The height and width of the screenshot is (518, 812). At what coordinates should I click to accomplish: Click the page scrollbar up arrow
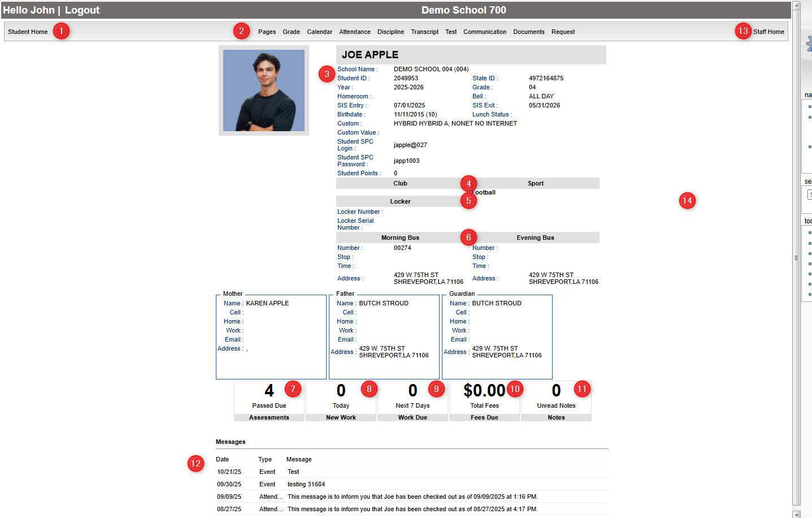click(796, 5)
